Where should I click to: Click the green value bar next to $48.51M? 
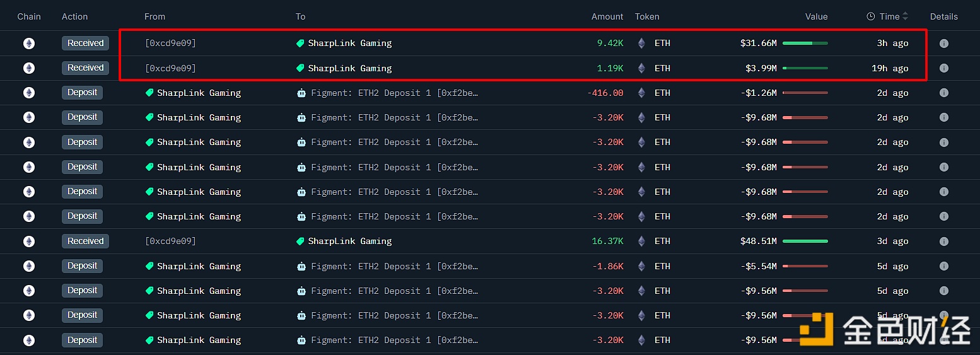805,241
